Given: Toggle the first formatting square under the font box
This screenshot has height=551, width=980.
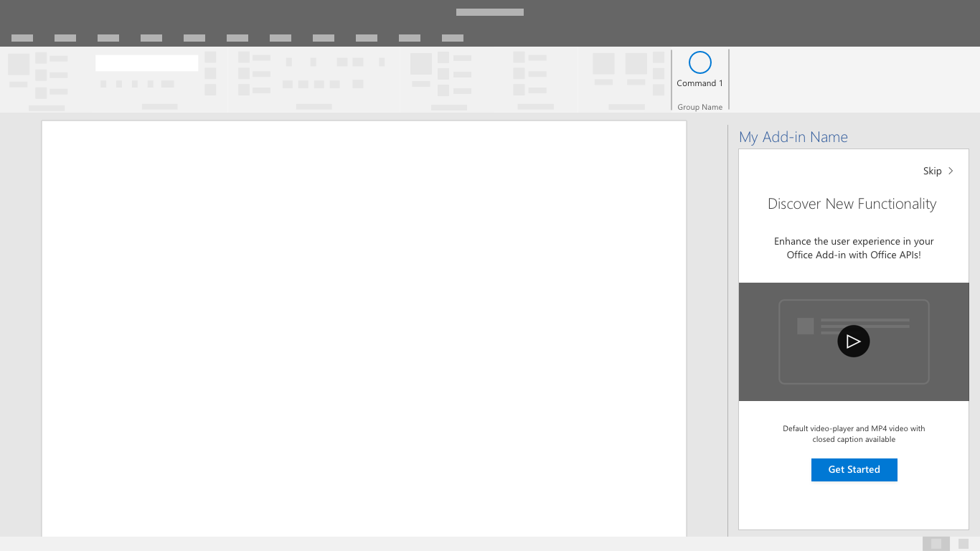Looking at the screenshot, I should [103, 84].
